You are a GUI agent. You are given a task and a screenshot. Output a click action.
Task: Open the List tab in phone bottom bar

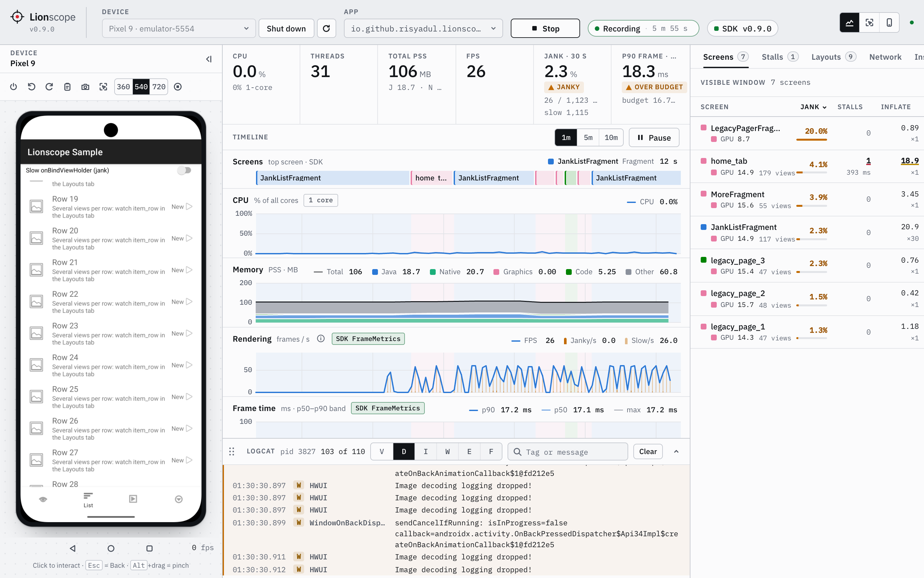click(88, 500)
